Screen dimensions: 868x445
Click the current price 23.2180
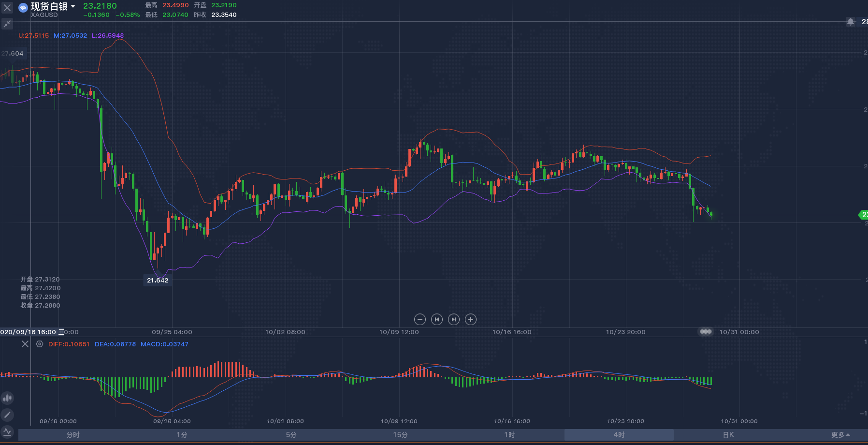[100, 6]
